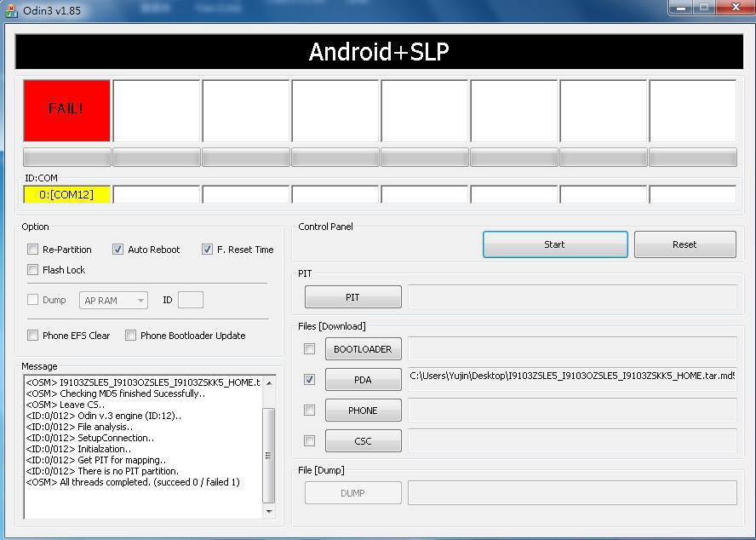Click Message log scrollbar down arrow

coord(269,511)
